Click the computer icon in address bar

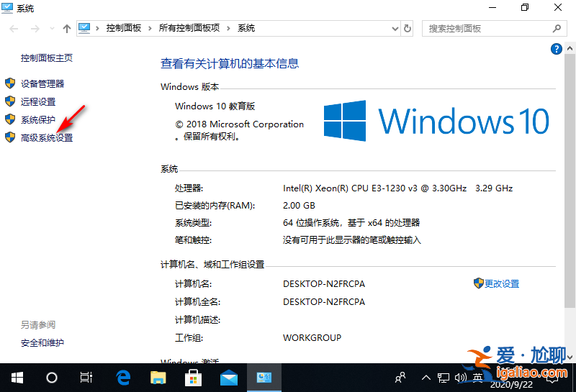click(84, 28)
